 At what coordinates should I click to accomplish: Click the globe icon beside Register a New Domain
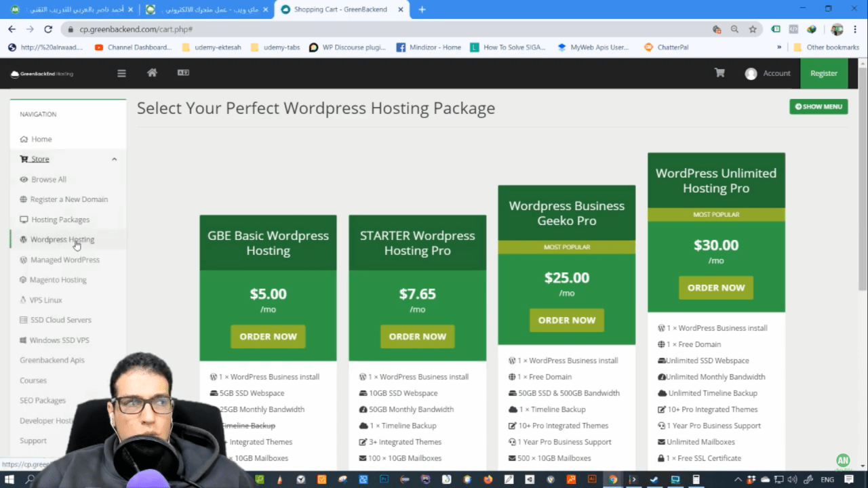tap(24, 199)
